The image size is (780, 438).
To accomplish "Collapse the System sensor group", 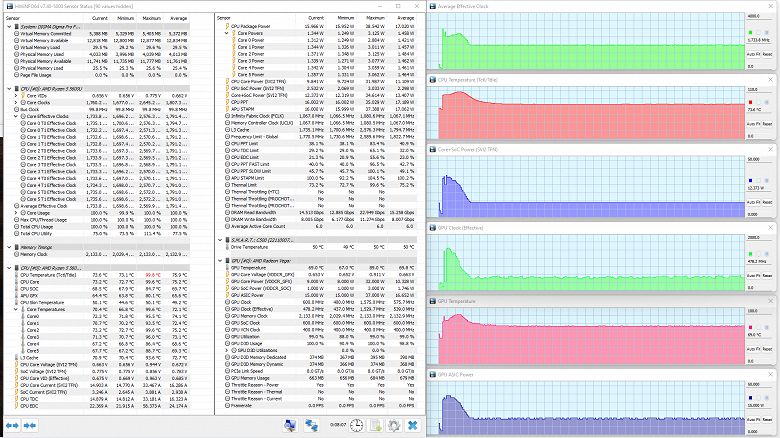I will tap(9, 26).
